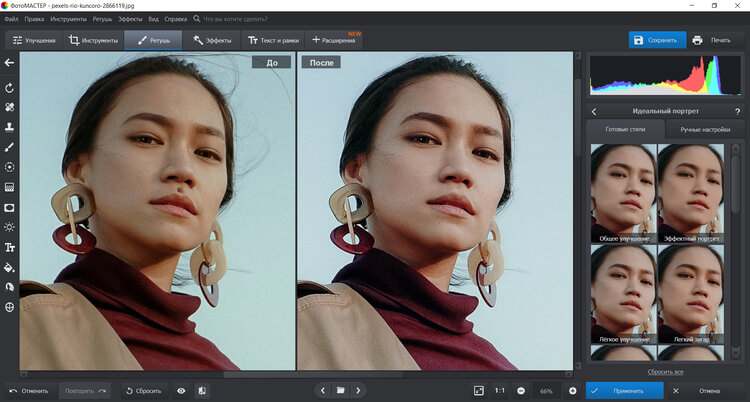Open the Эффекты menu in menu bar
750x402 pixels.
130,19
